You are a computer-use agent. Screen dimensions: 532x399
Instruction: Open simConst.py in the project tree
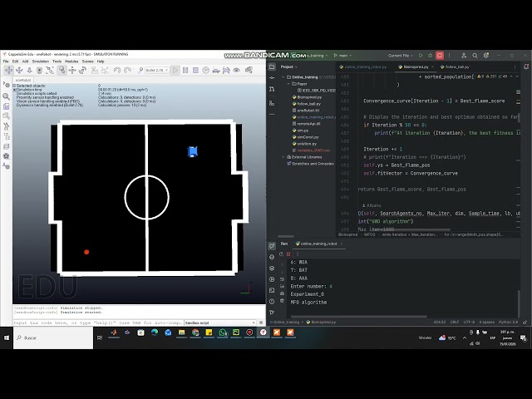tap(305, 136)
